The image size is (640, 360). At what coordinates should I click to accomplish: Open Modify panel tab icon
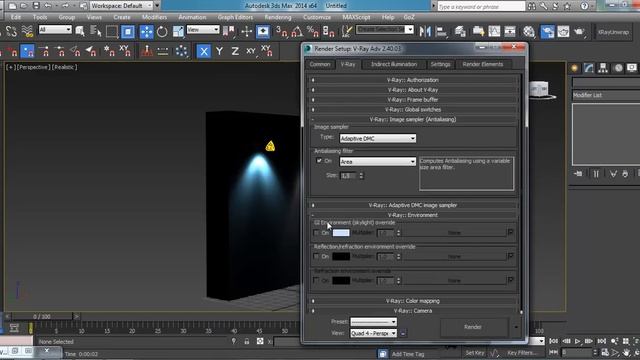tap(589, 68)
